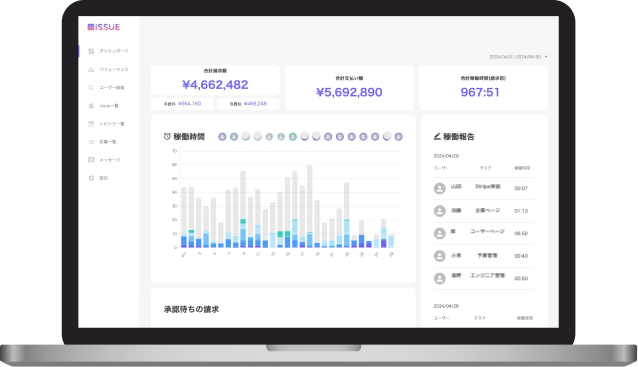
Task: Toggle the first user avatar filter above chart
Action: (x=222, y=137)
